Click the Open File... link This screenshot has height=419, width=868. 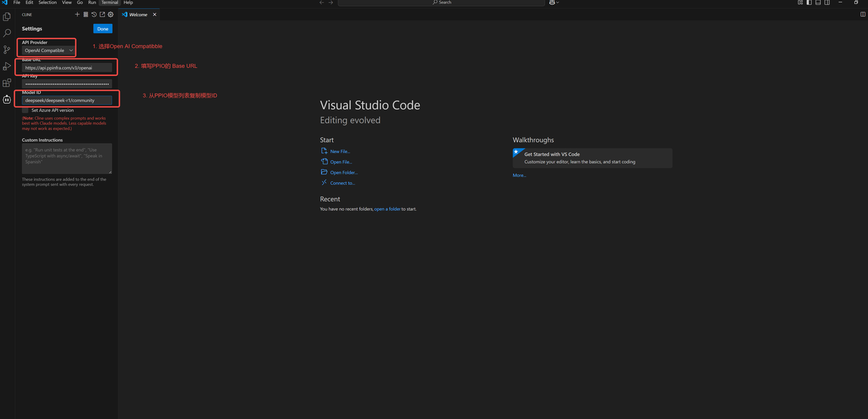tap(341, 162)
